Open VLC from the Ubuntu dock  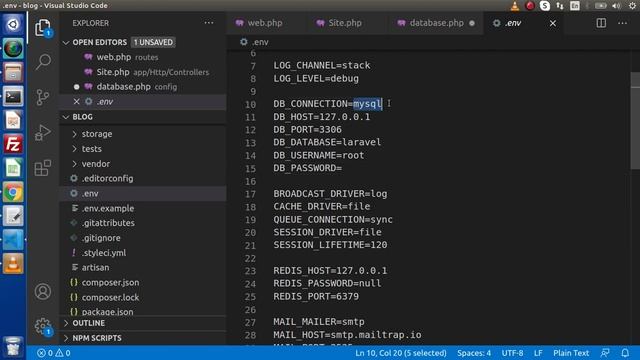coord(13,263)
